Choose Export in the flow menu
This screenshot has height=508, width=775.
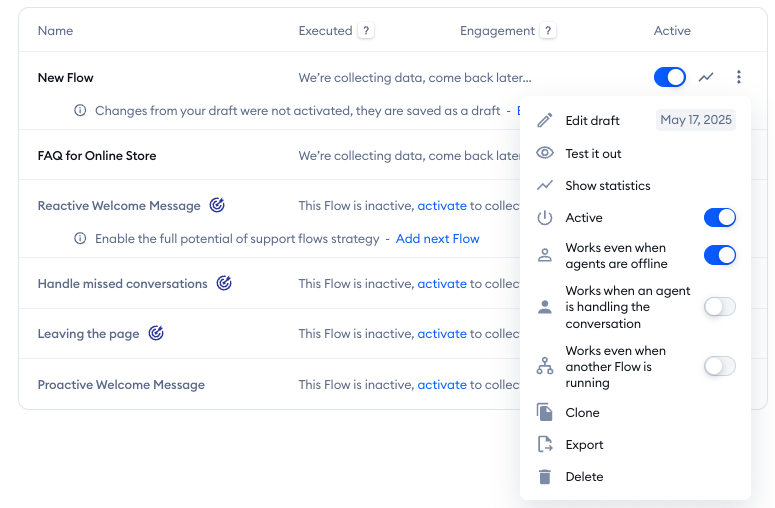584,445
